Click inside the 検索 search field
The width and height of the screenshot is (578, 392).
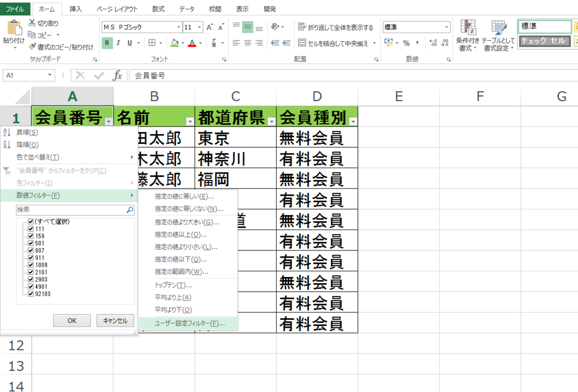pyautogui.click(x=68, y=209)
